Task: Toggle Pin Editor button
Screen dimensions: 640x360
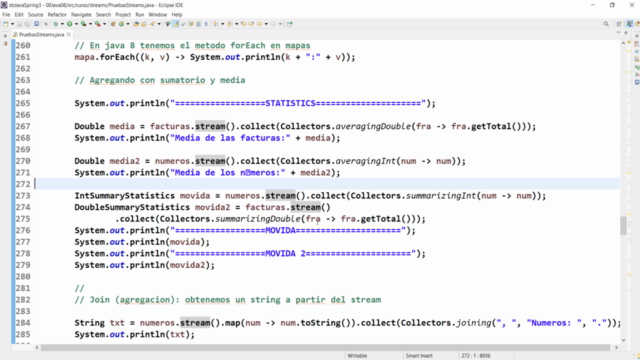Action: click(289, 24)
